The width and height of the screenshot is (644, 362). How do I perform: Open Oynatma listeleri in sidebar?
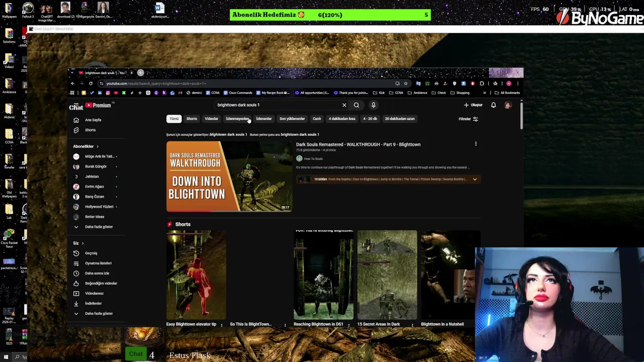coord(98,263)
